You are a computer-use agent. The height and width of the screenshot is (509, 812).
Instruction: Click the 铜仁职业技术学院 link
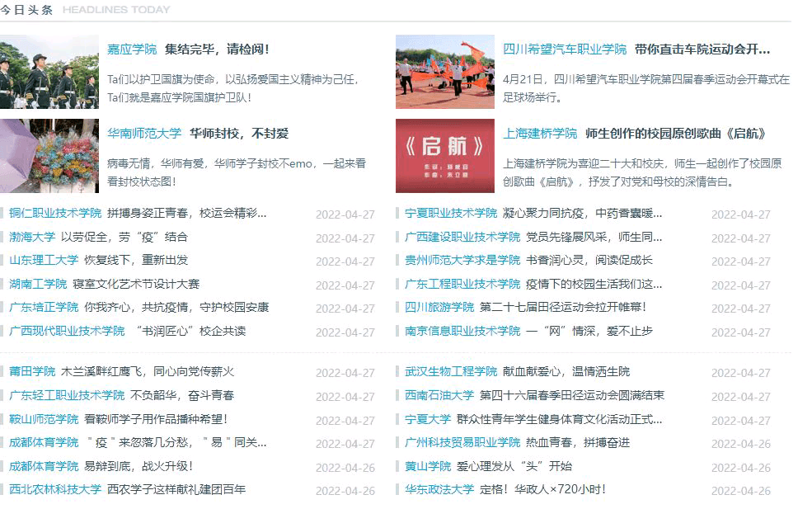[x=55, y=213]
